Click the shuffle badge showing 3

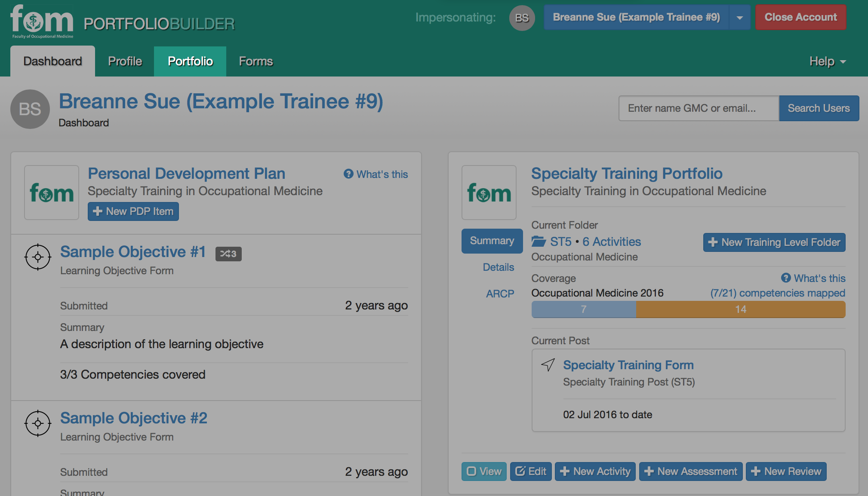[228, 254]
